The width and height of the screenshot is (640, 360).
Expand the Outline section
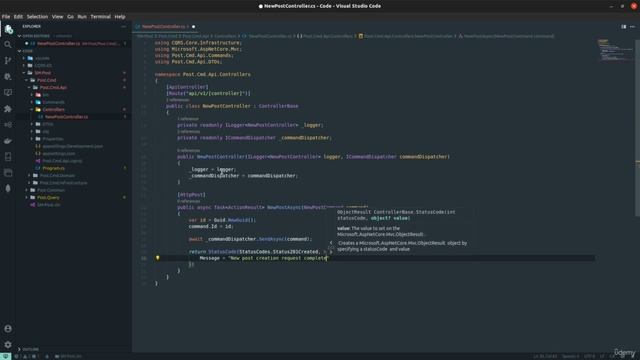click(x=31, y=349)
